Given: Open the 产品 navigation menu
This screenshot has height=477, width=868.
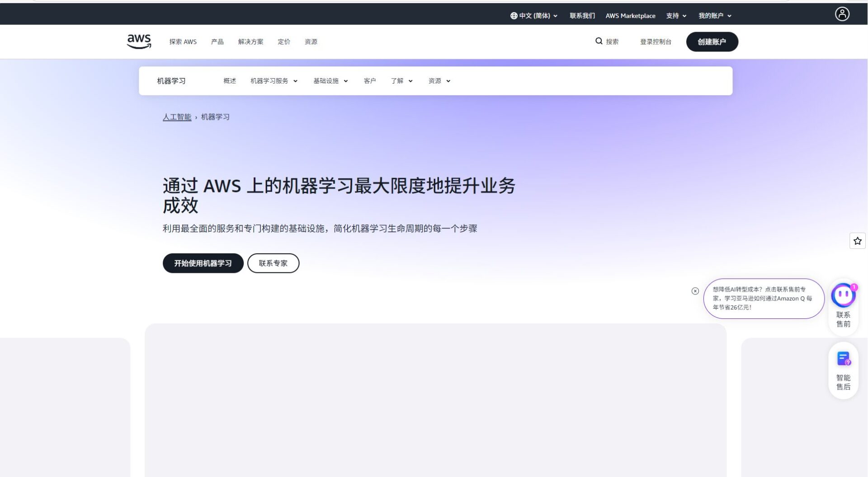Looking at the screenshot, I should 217,42.
